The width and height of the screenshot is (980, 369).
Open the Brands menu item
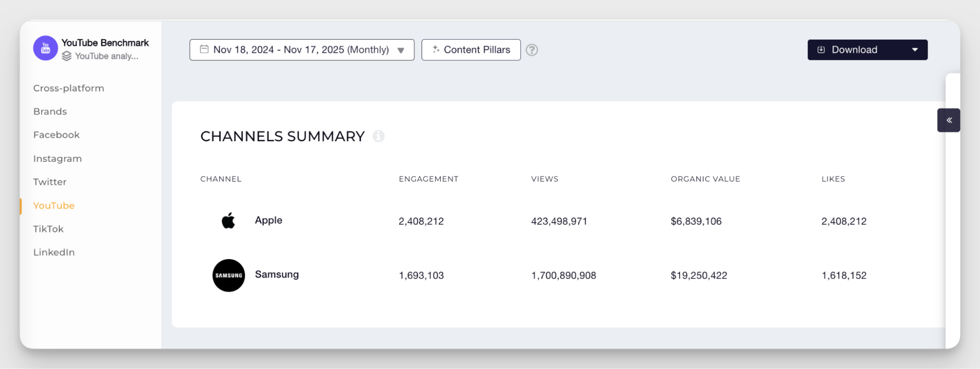pos(50,111)
